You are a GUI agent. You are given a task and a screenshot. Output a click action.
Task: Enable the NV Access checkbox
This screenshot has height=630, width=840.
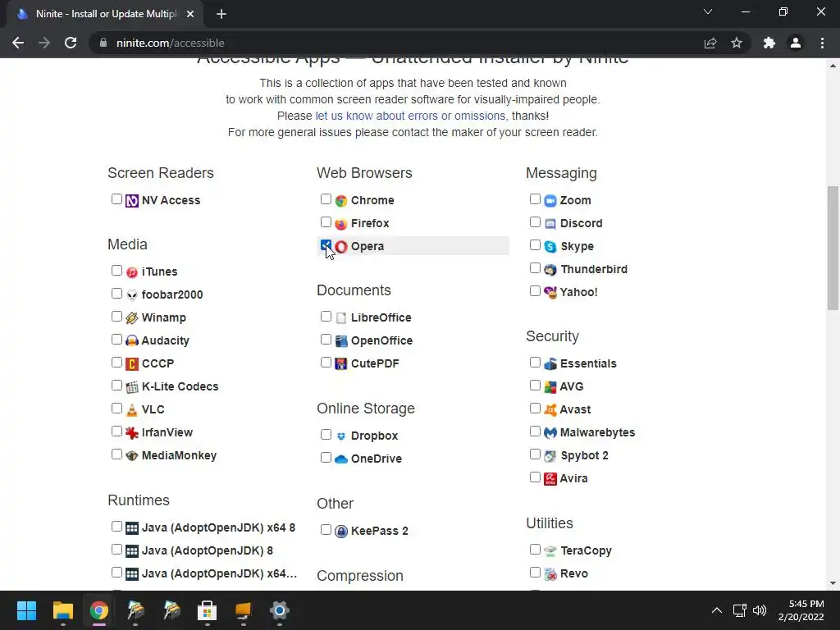[x=116, y=199]
